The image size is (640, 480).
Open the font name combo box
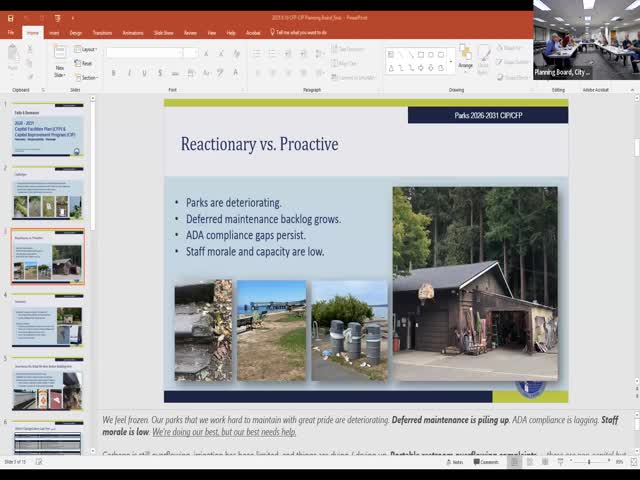[144, 53]
